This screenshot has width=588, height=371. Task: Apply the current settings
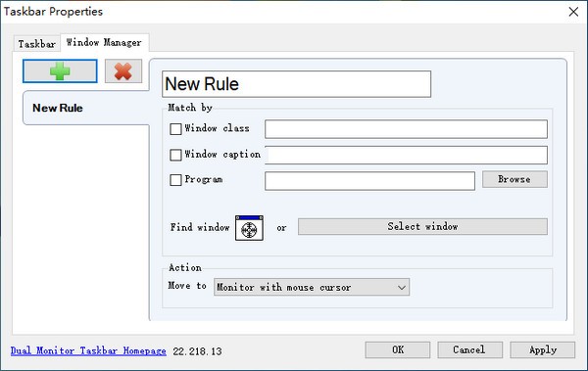pyautogui.click(x=542, y=350)
